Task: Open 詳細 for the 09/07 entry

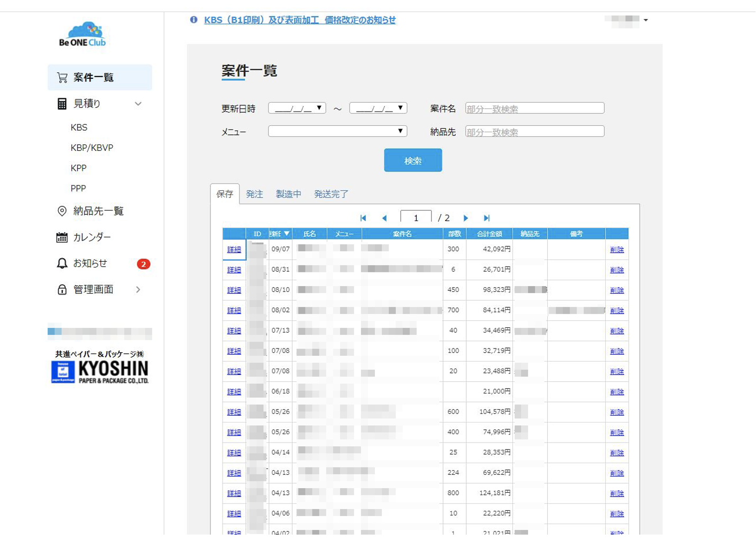Action: point(234,250)
